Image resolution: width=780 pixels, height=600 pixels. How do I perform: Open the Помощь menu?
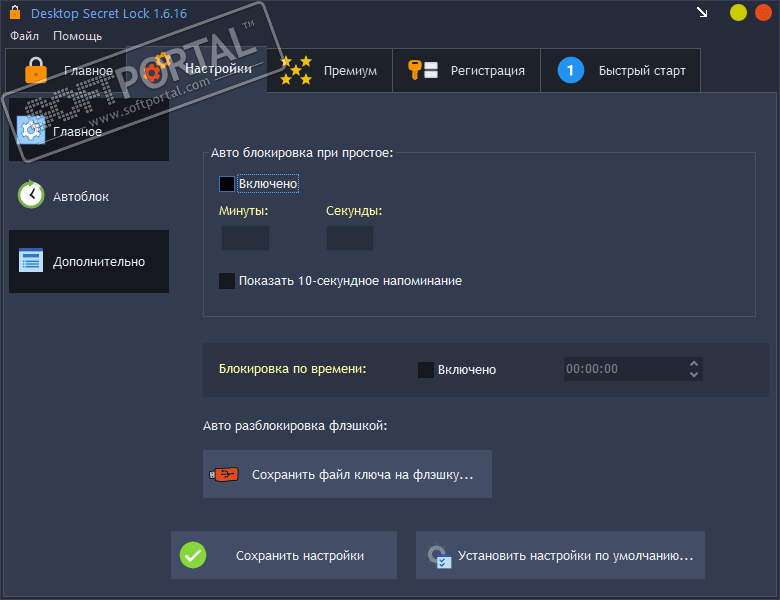[x=78, y=36]
